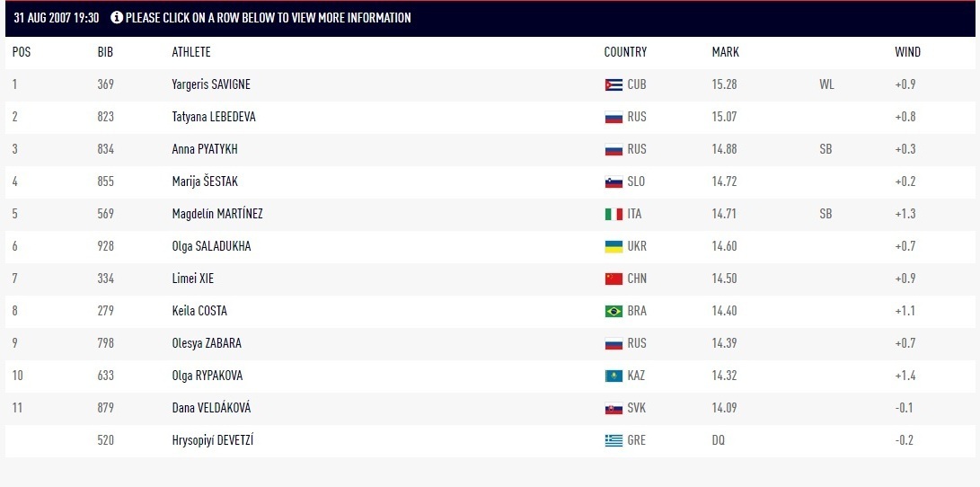Click the China flag icon
This screenshot has height=487, width=980.
point(614,279)
